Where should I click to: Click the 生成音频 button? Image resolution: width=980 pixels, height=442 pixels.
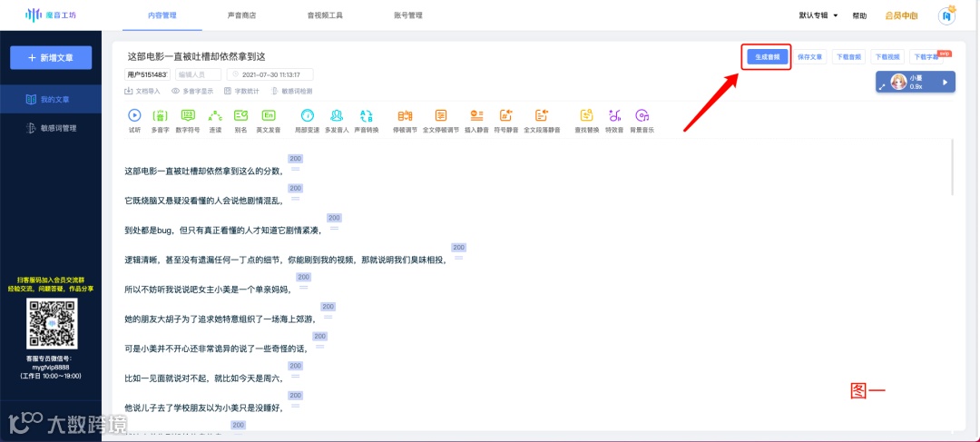coord(768,57)
